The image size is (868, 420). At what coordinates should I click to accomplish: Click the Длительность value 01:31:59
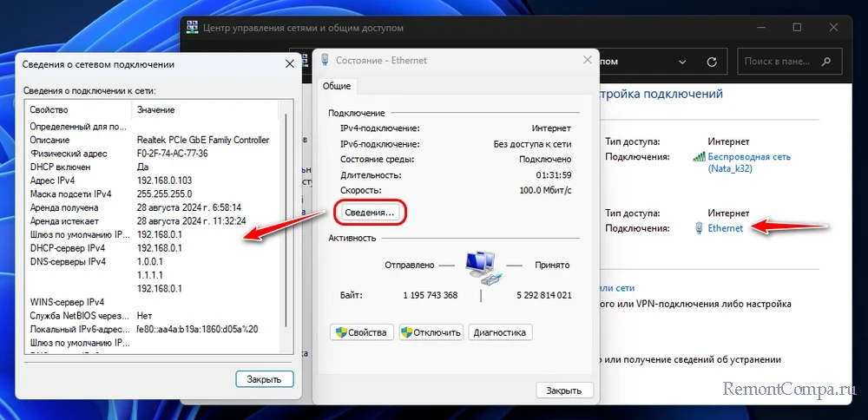[x=554, y=175]
